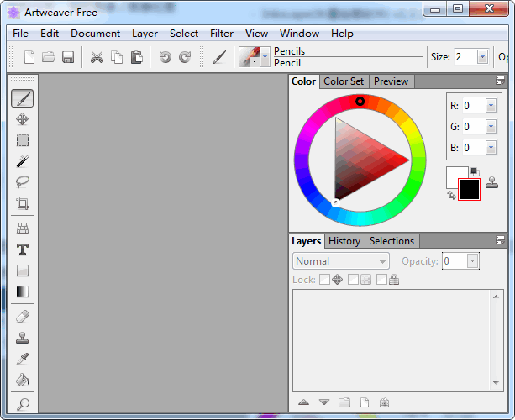Image resolution: width=515 pixels, height=420 pixels.
Task: Pick the Lasso selection tool
Action: (23, 182)
